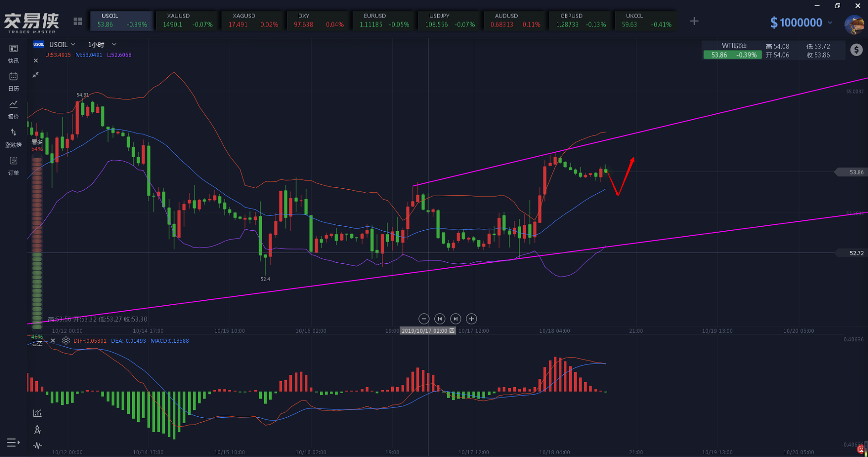This screenshot has height=457, width=868.
Task: Open the 日历 calendar panel
Action: pyautogui.click(x=14, y=81)
